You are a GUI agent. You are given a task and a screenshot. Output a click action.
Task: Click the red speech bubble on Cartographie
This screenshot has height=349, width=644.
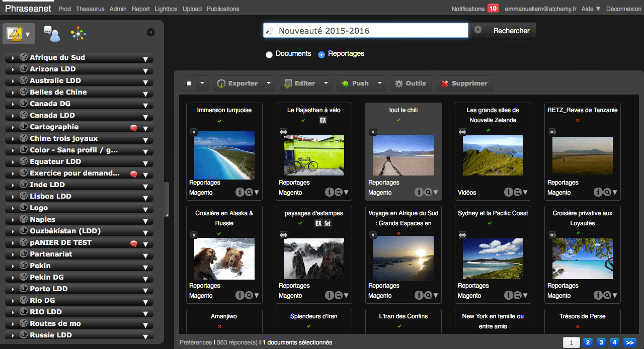pyautogui.click(x=134, y=128)
